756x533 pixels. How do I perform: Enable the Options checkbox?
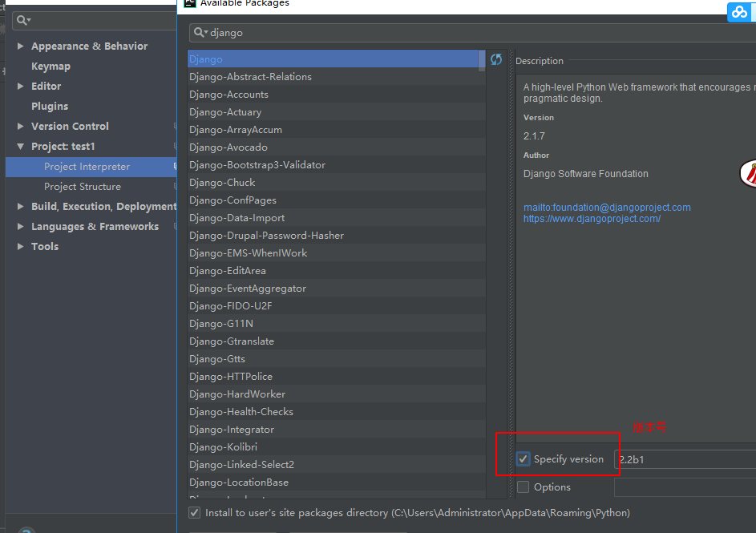click(x=524, y=487)
